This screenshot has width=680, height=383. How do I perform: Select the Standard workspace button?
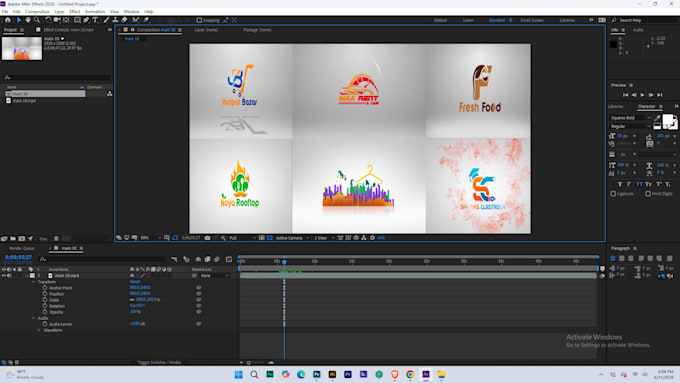(x=497, y=20)
